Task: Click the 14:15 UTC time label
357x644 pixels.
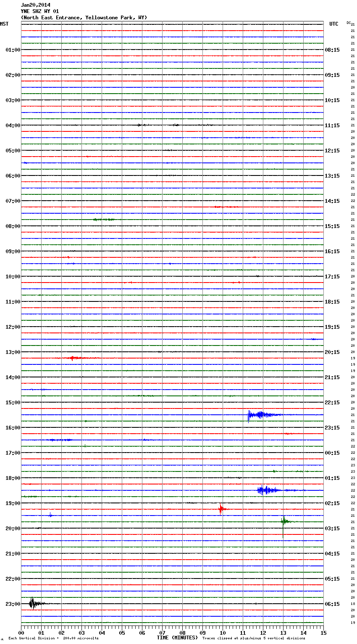Action: pos(332,201)
